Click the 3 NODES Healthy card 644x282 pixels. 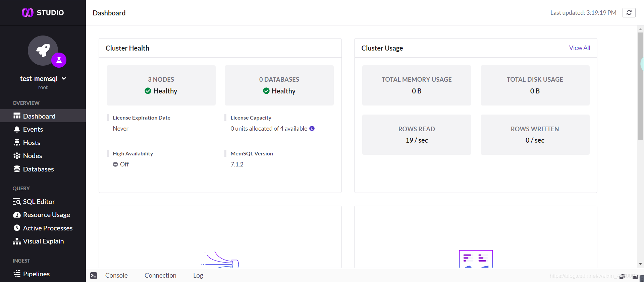click(161, 85)
